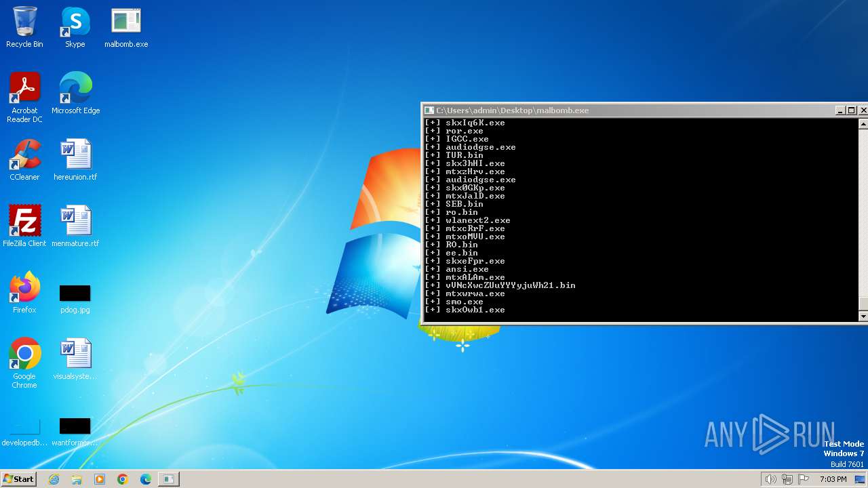The height and width of the screenshot is (488, 868).
Task: Select the malbomb.exe desktop icon
Action: click(126, 27)
